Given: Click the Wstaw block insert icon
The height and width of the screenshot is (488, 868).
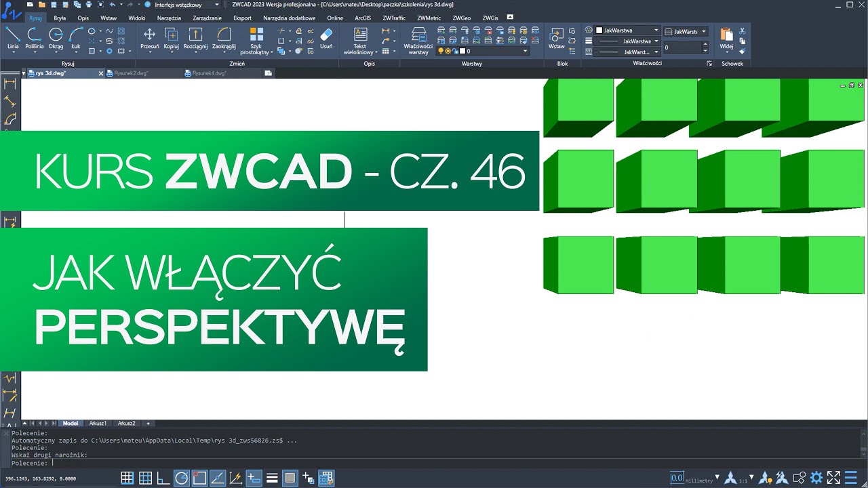Looking at the screenshot, I should (557, 39).
